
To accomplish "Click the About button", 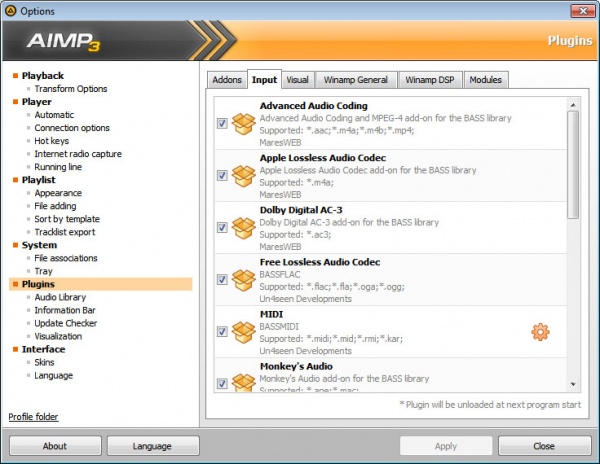I will tap(55, 446).
